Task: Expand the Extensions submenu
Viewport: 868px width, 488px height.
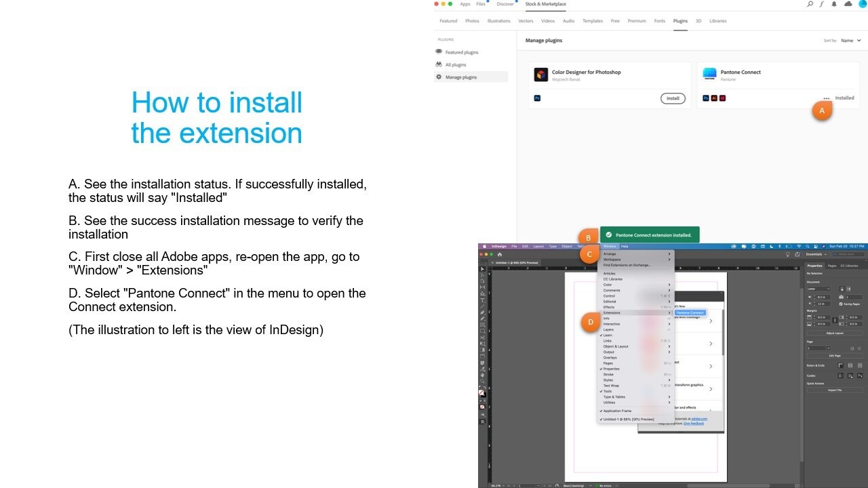Action: (x=635, y=312)
